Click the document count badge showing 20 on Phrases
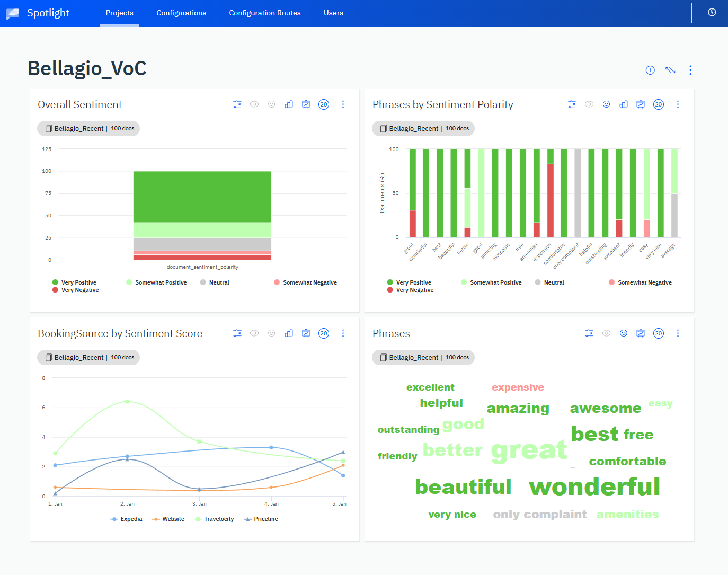The width and height of the screenshot is (728, 575). click(x=659, y=333)
